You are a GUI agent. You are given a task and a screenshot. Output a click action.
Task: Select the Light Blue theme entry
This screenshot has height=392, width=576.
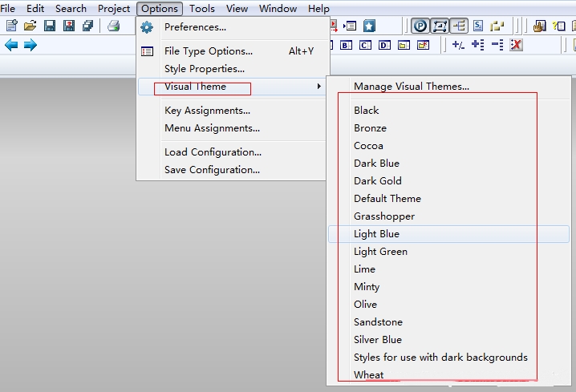point(376,234)
